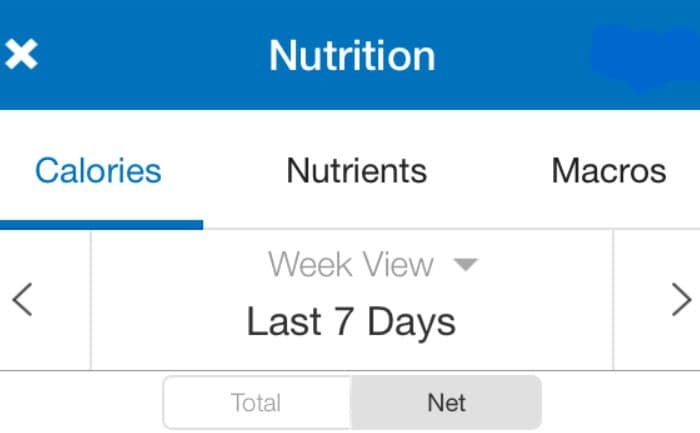Show later week using the forward arrow

[x=682, y=300]
